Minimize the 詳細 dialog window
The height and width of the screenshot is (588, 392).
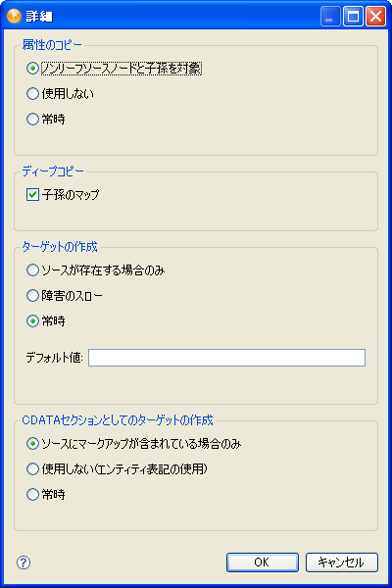pos(330,16)
